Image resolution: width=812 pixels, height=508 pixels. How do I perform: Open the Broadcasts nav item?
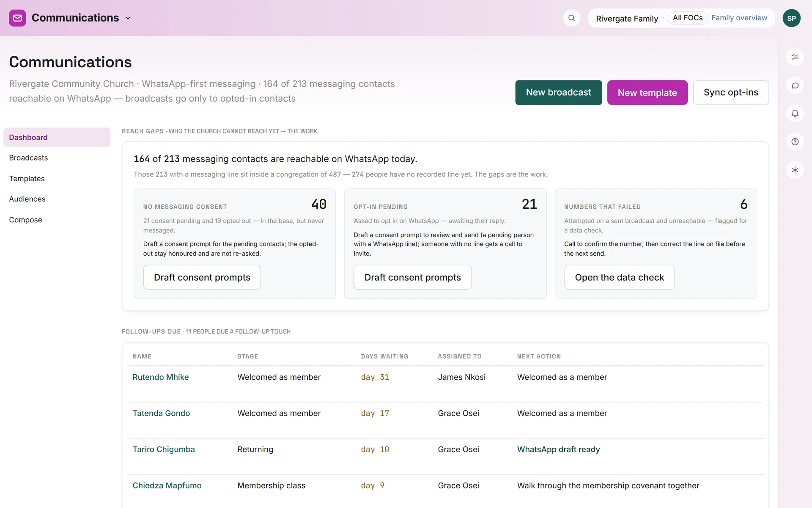pos(57,158)
